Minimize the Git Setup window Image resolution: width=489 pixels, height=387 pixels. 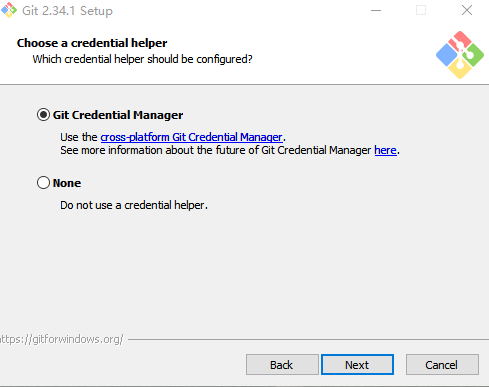pos(376,10)
